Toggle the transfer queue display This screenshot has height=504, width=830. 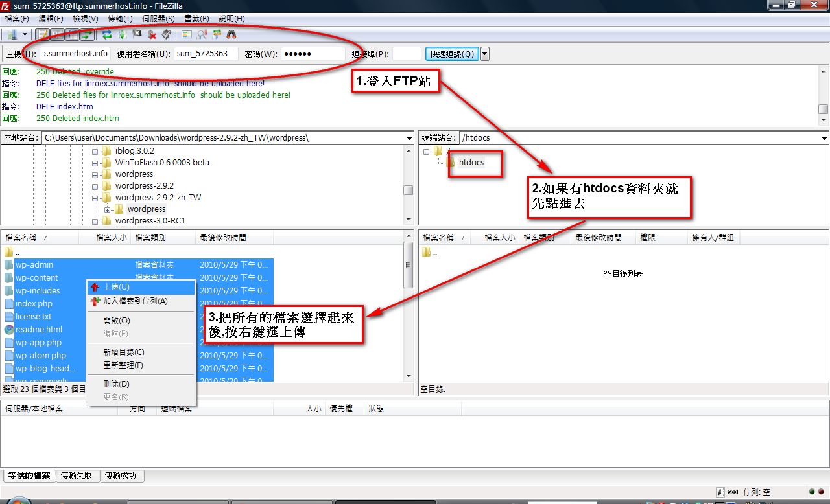coord(88,34)
